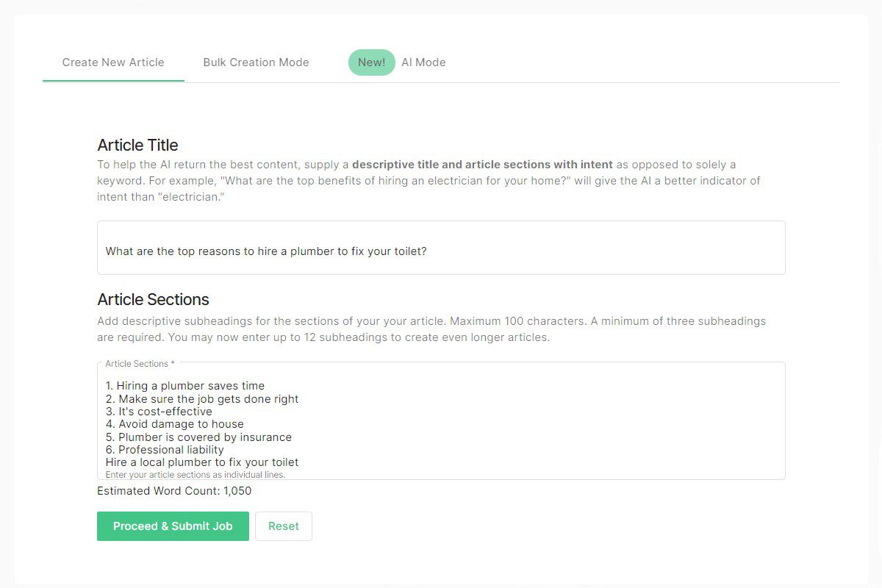Screen dimensions: 882x588
Task: Click 'Hire a local plumber' final line
Action: tap(202, 462)
